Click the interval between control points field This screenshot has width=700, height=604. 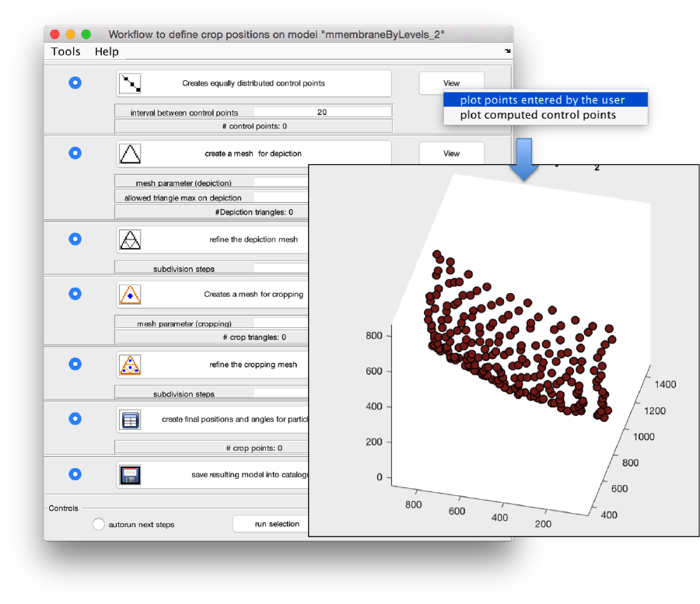click(321, 112)
